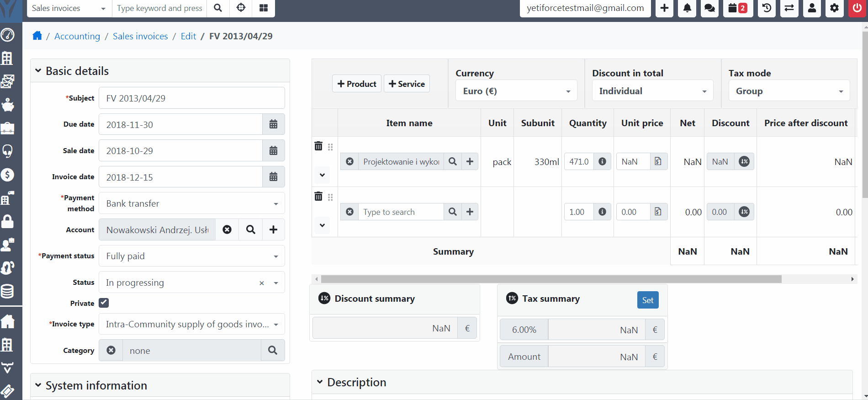Open padlock icon in sidebar
The height and width of the screenshot is (400, 868).
pos(8,221)
